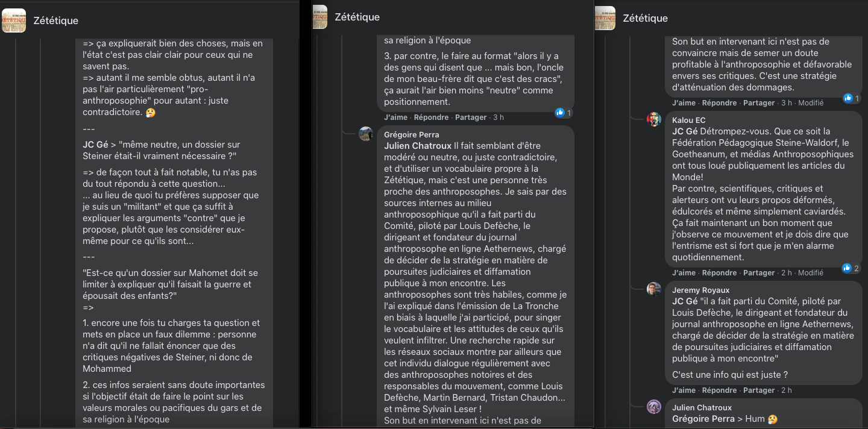Share Kalou EC's comment via Partager
The height and width of the screenshot is (429, 868).
(759, 273)
